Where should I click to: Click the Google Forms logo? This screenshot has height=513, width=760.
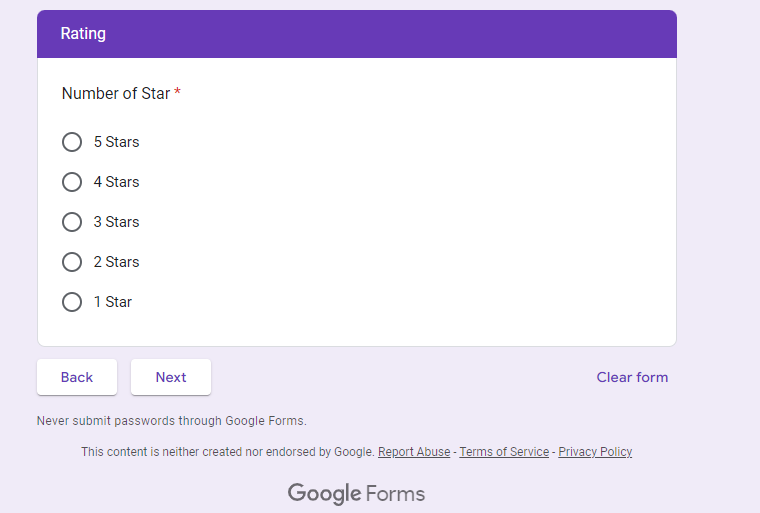(x=356, y=493)
